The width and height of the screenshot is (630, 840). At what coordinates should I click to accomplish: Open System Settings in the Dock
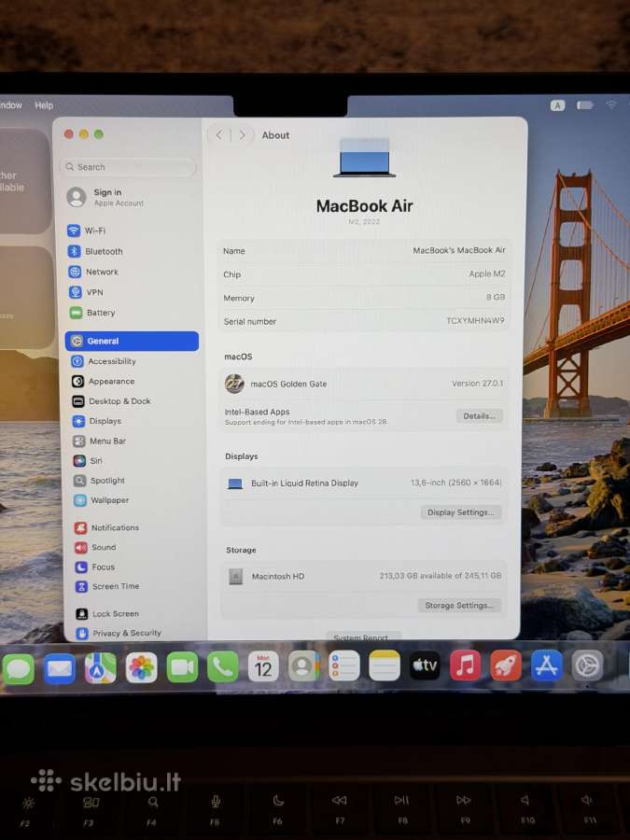click(x=588, y=665)
